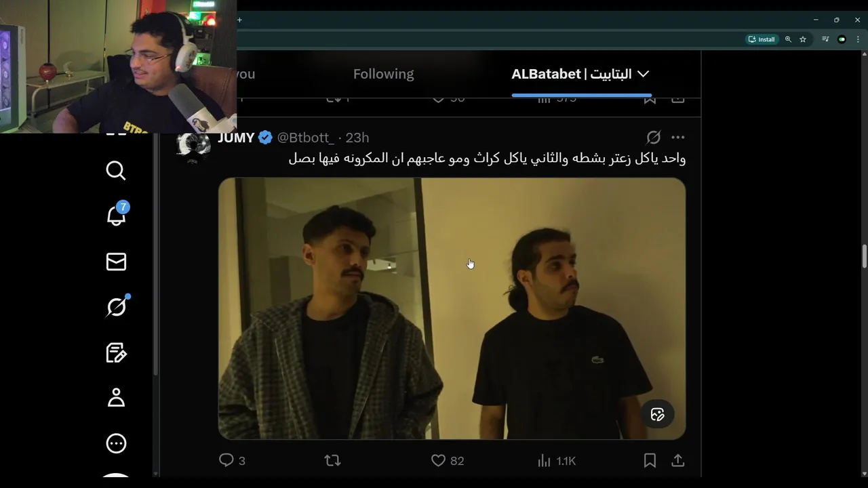Open the Profile person icon
This screenshot has height=488, width=868.
click(116, 398)
